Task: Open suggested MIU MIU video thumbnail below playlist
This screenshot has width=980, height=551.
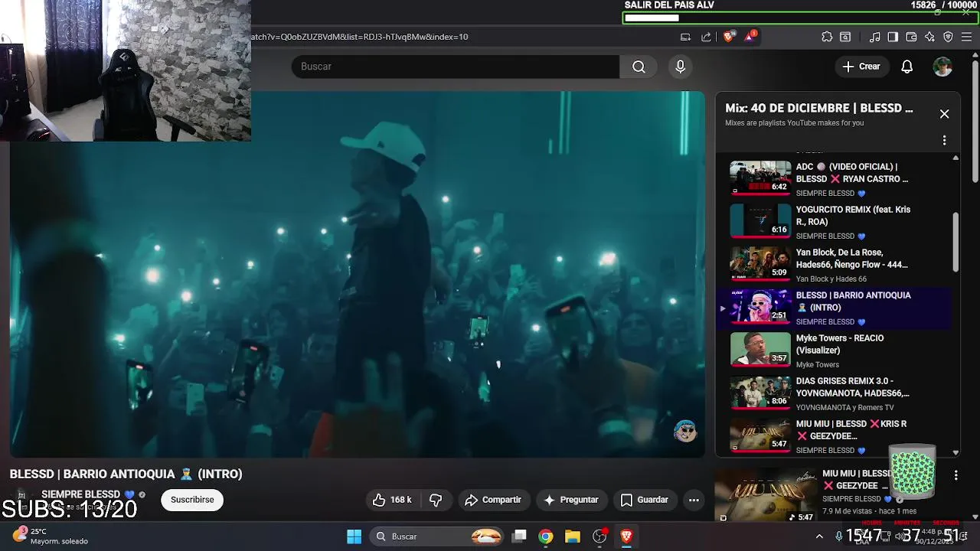Action: (766, 495)
